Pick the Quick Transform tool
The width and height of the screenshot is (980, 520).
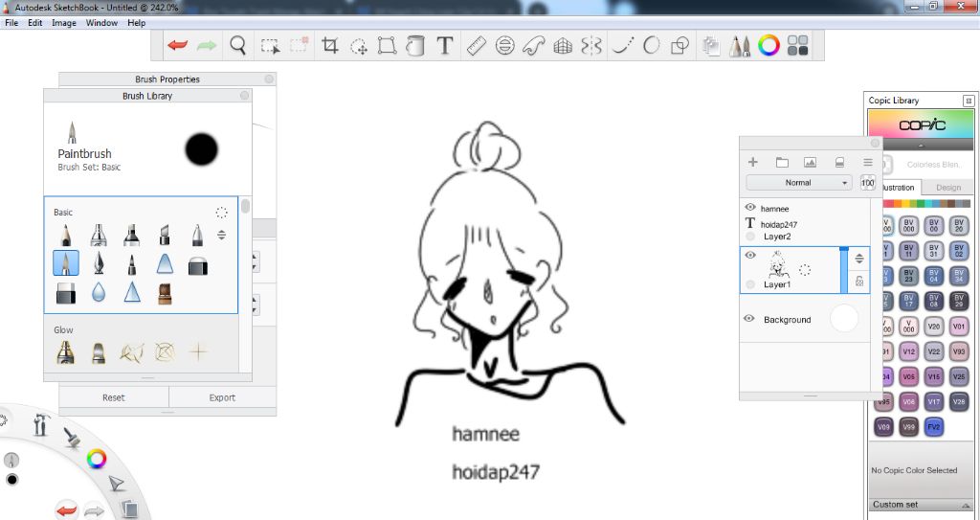click(358, 46)
